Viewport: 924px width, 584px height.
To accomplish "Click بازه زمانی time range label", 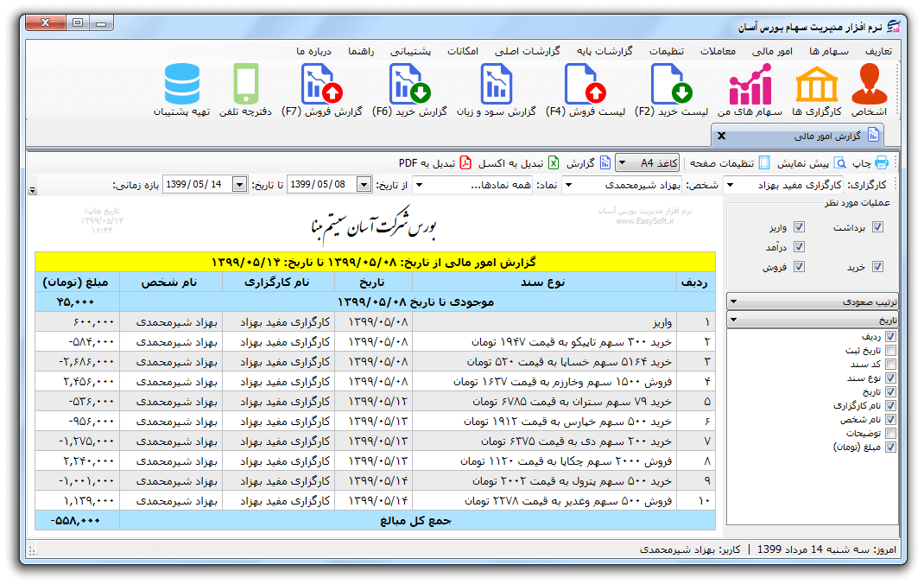I will (x=136, y=185).
